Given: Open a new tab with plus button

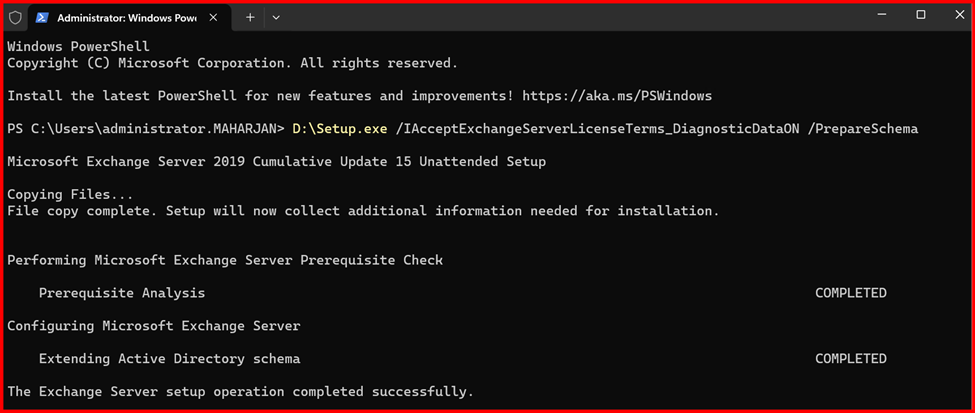Looking at the screenshot, I should pyautogui.click(x=250, y=18).
